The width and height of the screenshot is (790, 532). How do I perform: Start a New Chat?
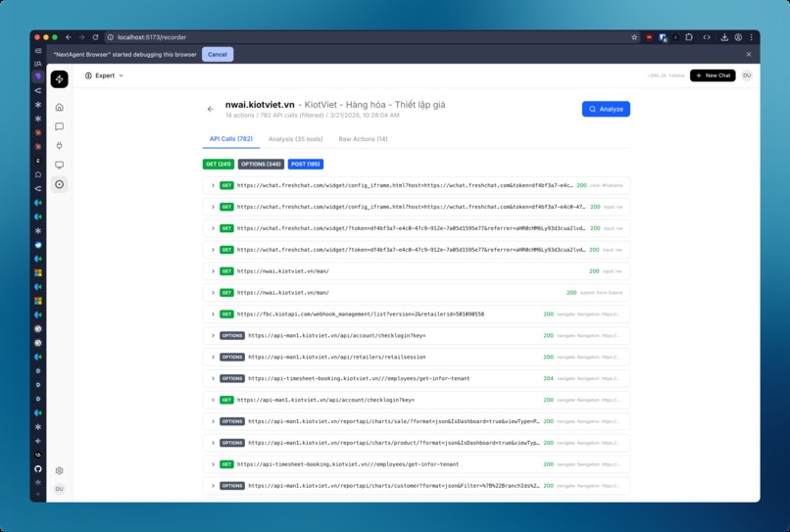pos(713,75)
